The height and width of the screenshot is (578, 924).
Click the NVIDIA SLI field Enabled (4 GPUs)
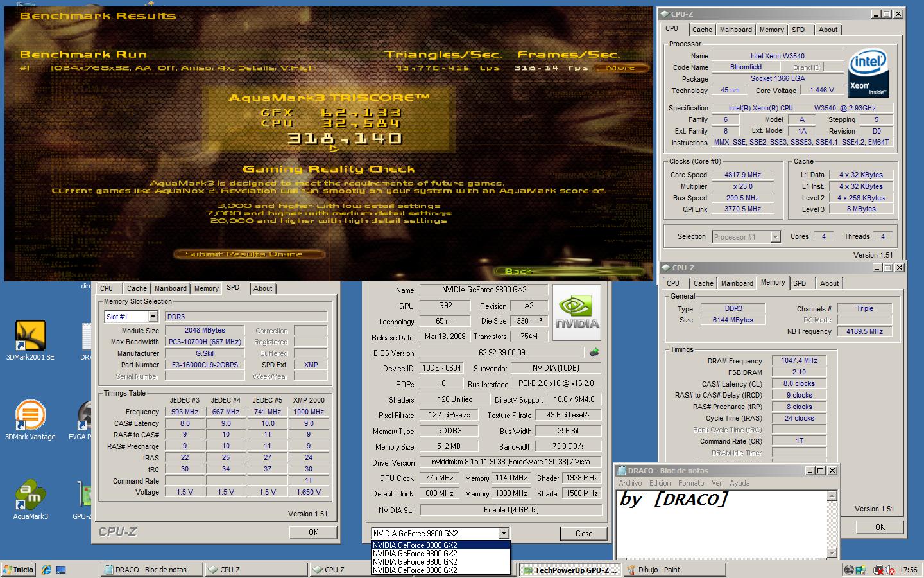[511, 510]
